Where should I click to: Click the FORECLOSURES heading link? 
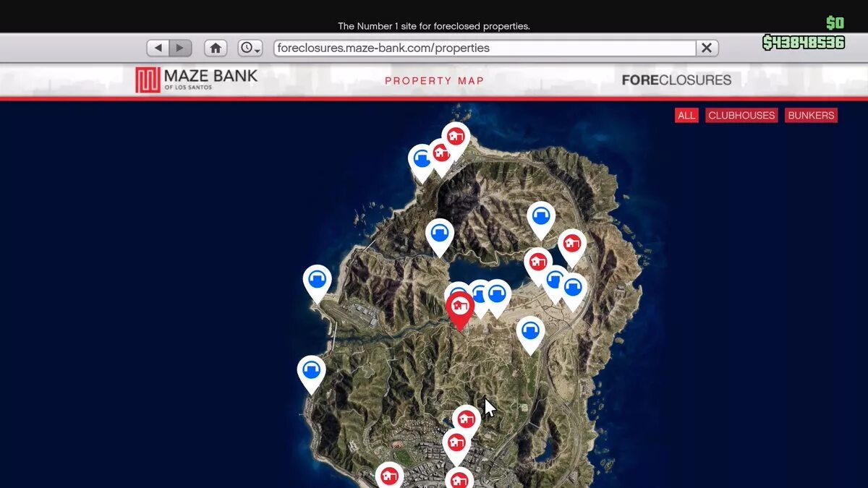tap(676, 80)
